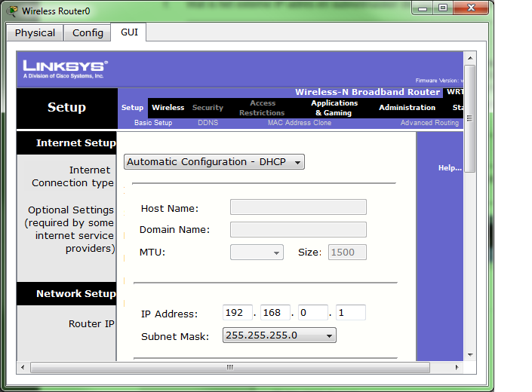
Task: Click the Internet Setup heading
Action: [x=76, y=143]
